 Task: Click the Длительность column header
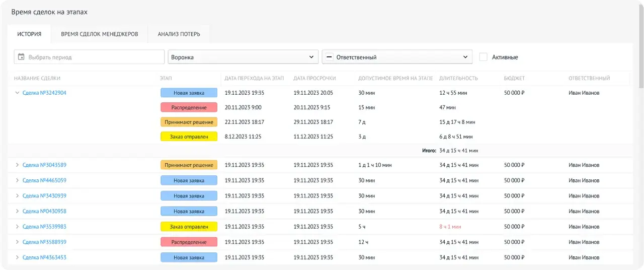pos(458,78)
